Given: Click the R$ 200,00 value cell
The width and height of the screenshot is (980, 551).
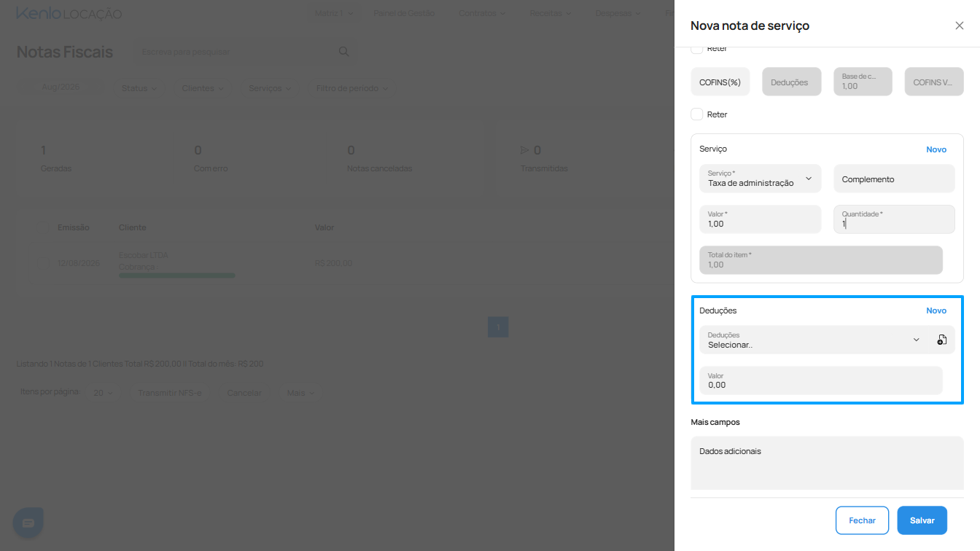Looking at the screenshot, I should [x=333, y=263].
